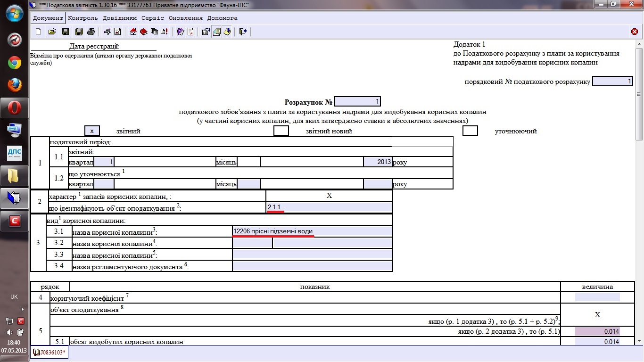Screen dimensions: 644x362
Task: Toggle the 'звітний' checkbox
Action: pyautogui.click(x=92, y=131)
